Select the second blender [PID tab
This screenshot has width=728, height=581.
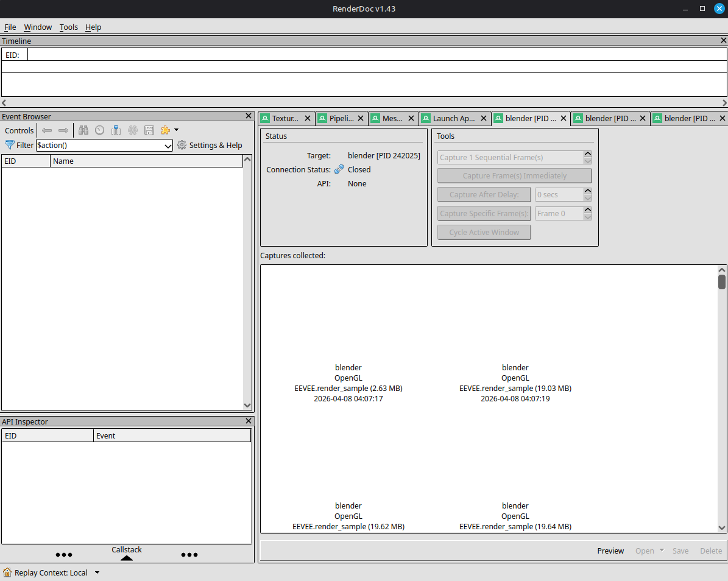point(610,118)
